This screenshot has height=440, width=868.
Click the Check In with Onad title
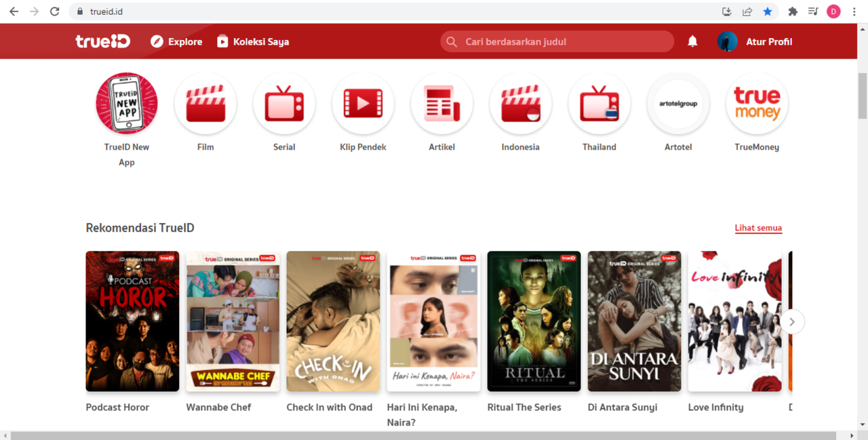tap(330, 407)
